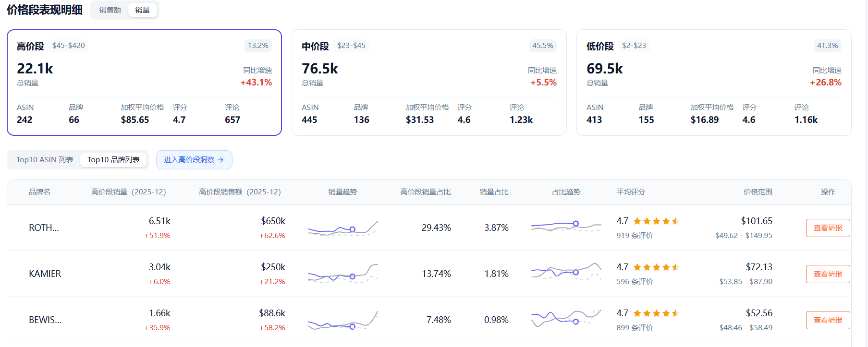Click 查看研报 for BEWIS brand
The image size is (868, 347).
(x=828, y=320)
